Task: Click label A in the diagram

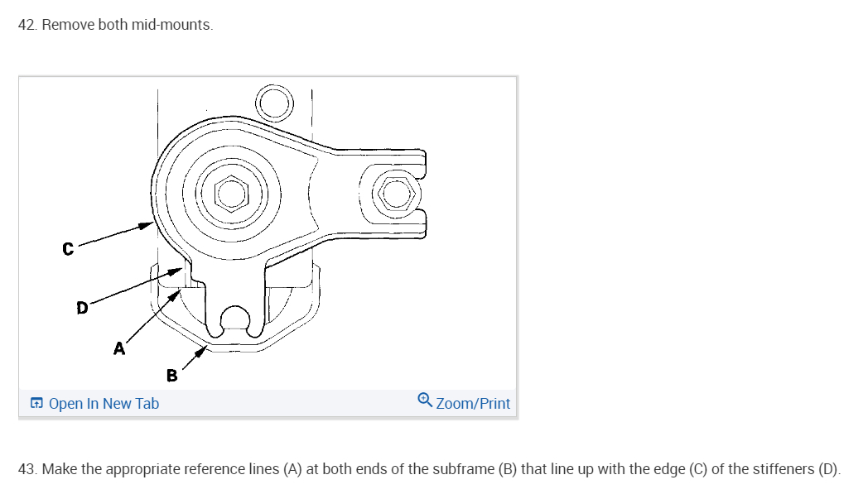Action: [119, 349]
